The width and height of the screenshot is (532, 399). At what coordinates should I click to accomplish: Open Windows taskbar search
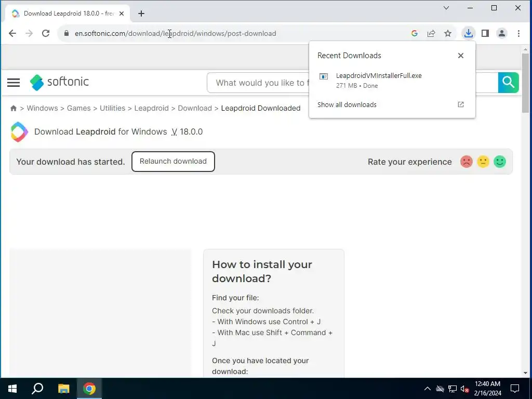37,389
